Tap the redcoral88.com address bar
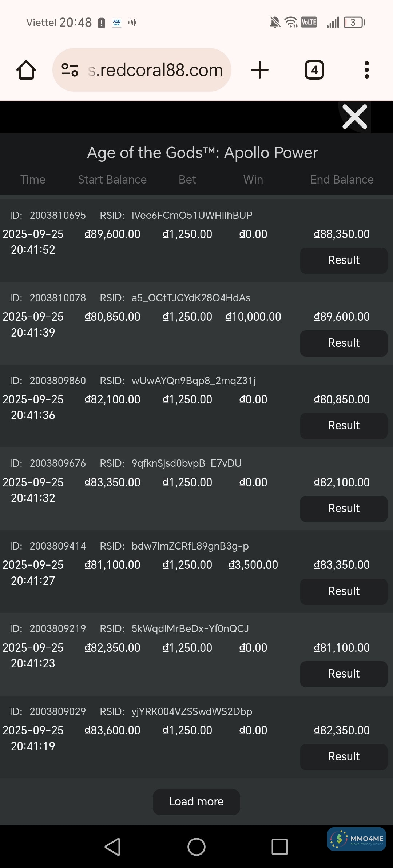The image size is (393, 868). pyautogui.click(x=155, y=70)
